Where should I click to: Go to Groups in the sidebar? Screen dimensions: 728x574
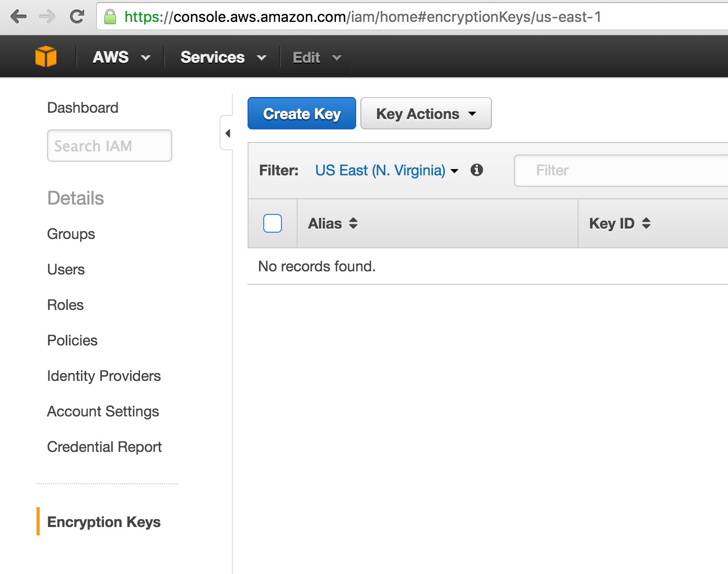tap(71, 234)
